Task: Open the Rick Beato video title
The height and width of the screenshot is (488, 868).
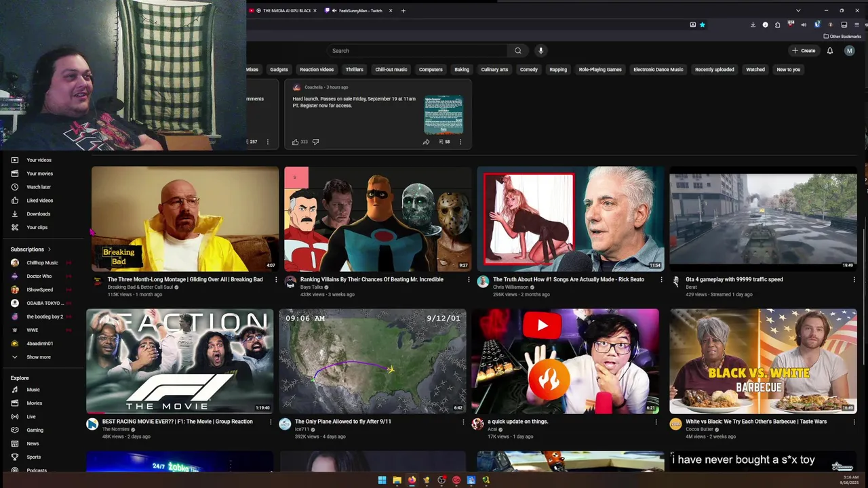Action: pos(568,279)
